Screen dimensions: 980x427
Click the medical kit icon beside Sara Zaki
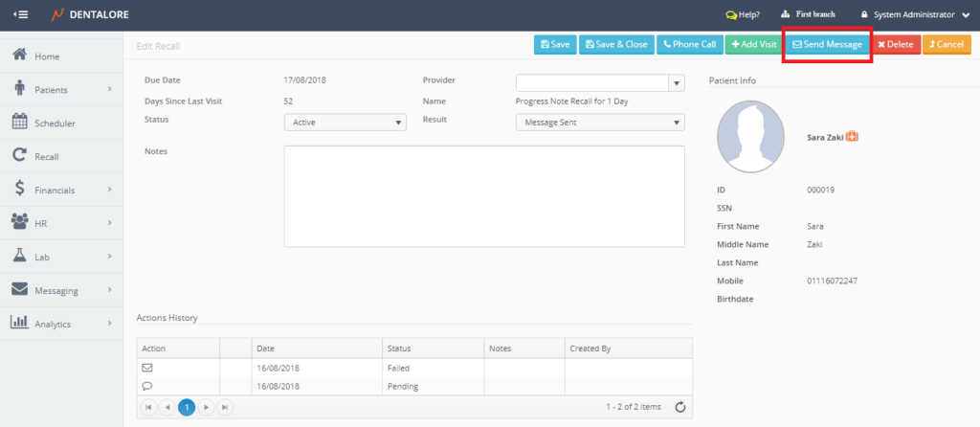(x=852, y=137)
